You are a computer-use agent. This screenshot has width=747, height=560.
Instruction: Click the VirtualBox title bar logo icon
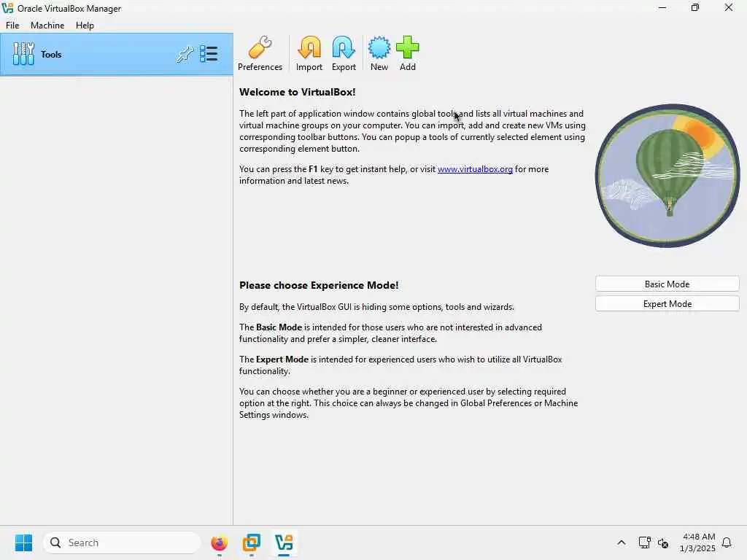click(x=7, y=8)
